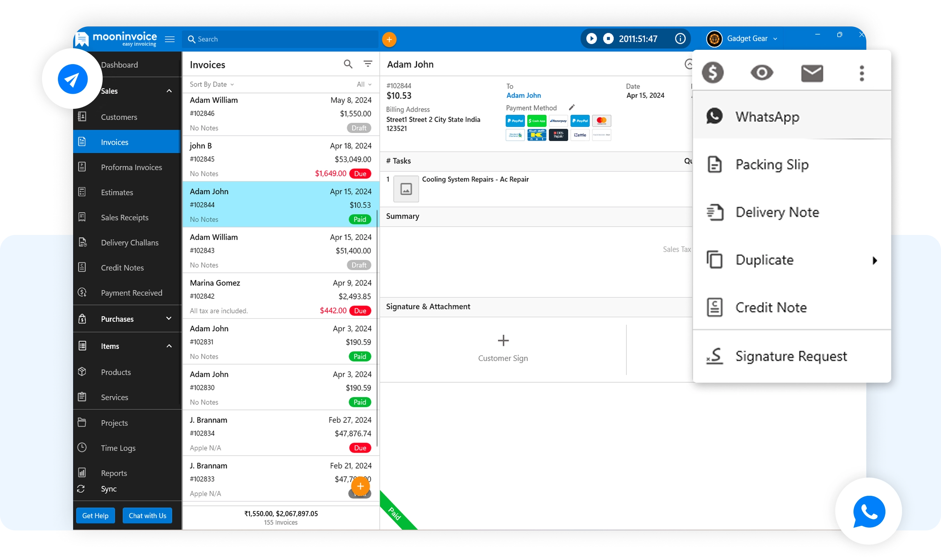This screenshot has height=560, width=941.
Task: Click the timer info icon
Action: pos(680,39)
